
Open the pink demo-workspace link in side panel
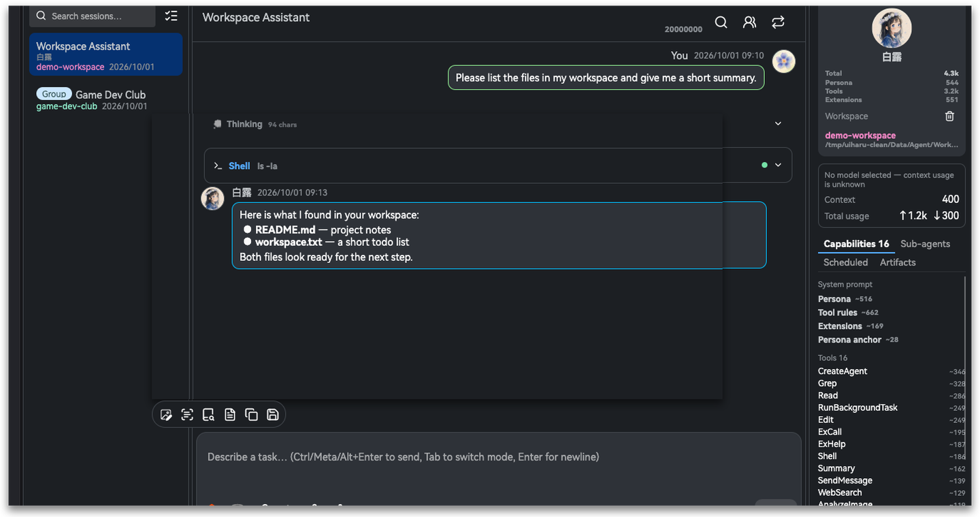(860, 136)
